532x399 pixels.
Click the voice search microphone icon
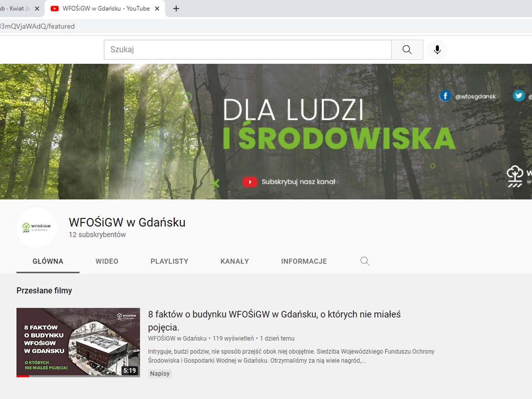click(x=437, y=49)
